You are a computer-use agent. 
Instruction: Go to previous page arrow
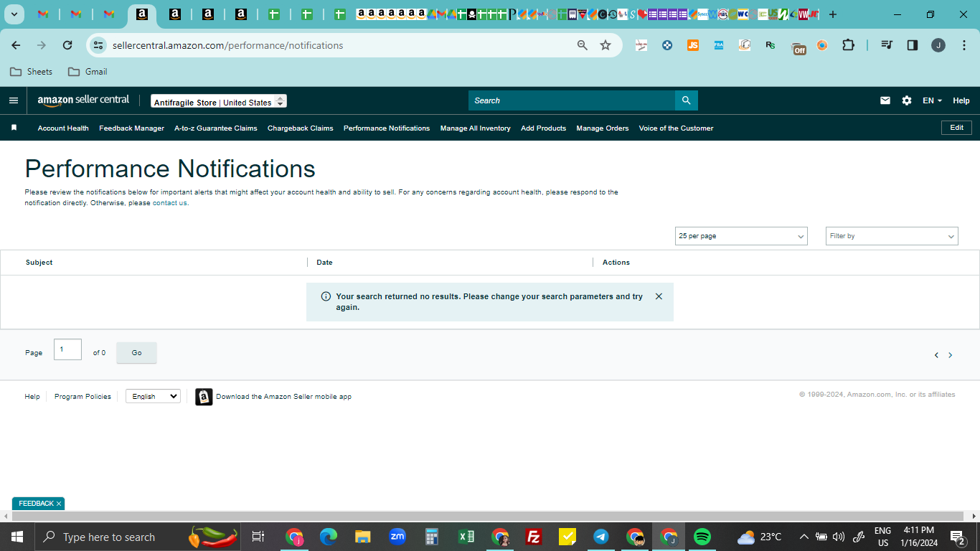(x=936, y=355)
